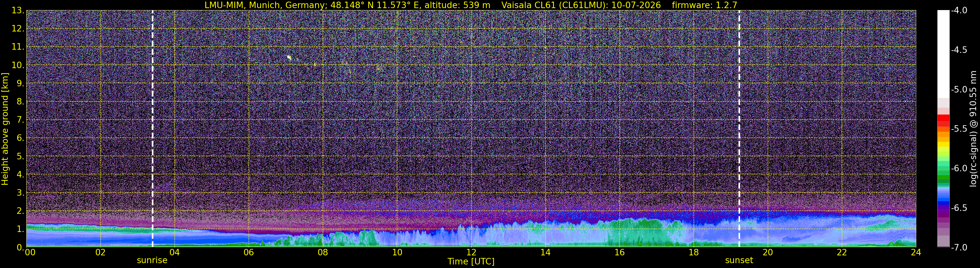
Task: Click the colorbar label '-6.0'
Action: coord(959,168)
